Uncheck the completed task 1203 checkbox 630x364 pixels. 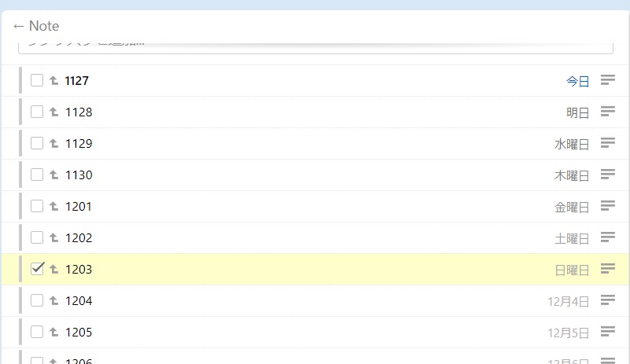[x=37, y=269]
